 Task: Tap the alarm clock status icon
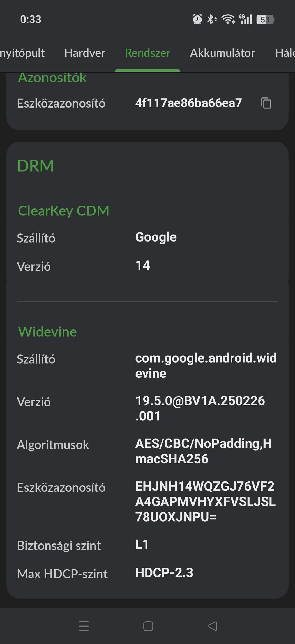(197, 19)
